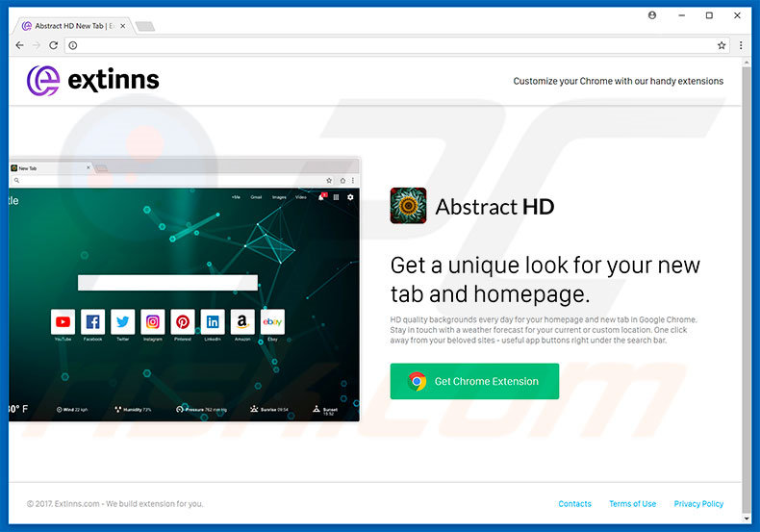Click the browser forward arrow

click(x=37, y=45)
